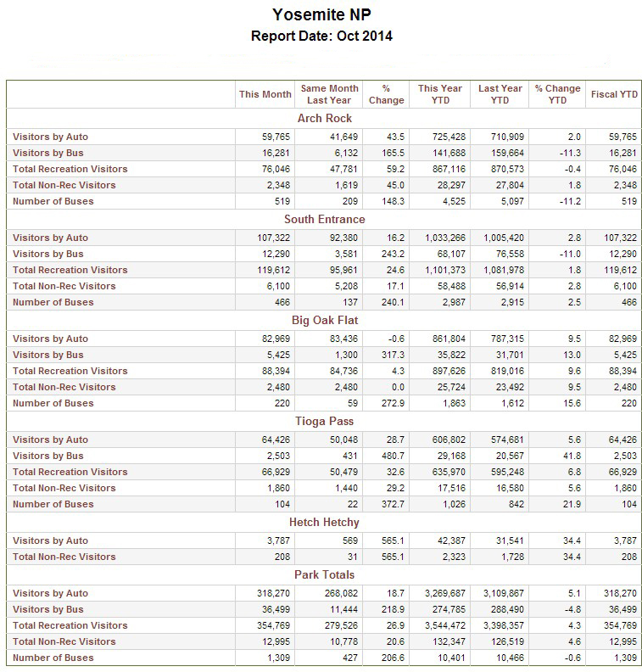Click Park Totals 'Number of Buses' label
This screenshot has height=672, width=642.
point(53,658)
